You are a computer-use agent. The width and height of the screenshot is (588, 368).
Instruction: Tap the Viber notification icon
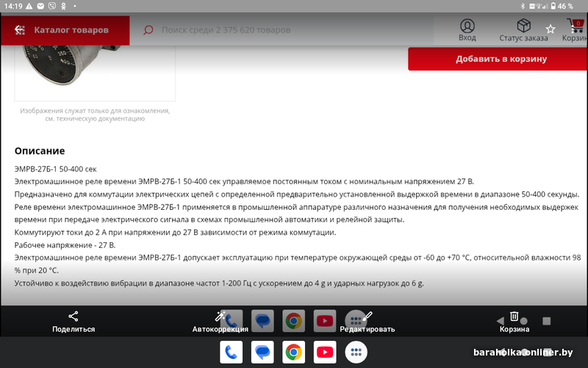[52, 6]
